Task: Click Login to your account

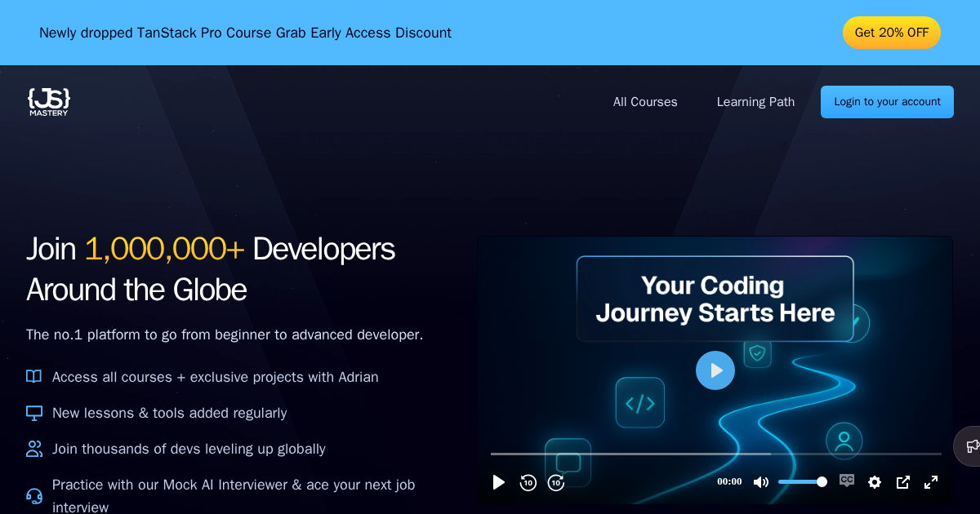Action: [887, 102]
